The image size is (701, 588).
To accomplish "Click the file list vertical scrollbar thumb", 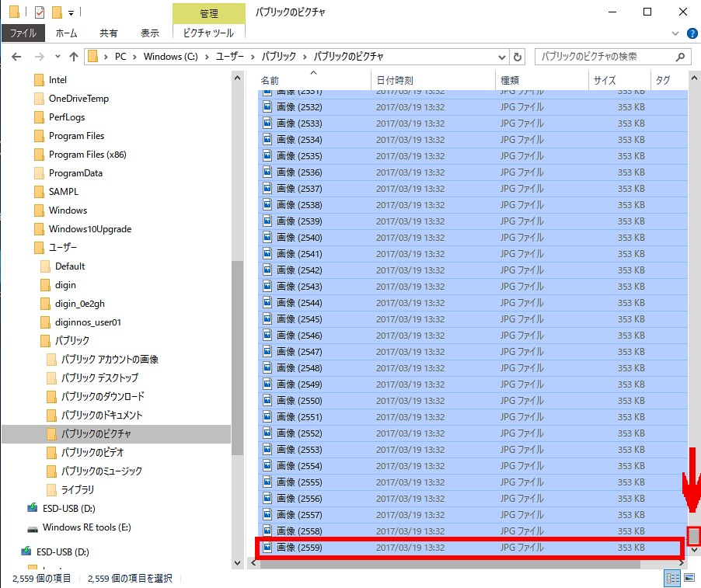I will pos(694,535).
